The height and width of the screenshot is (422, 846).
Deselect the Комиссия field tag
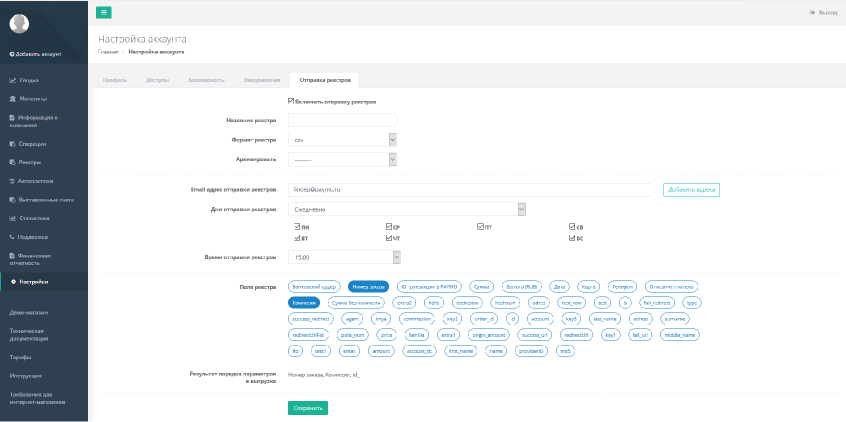pos(304,303)
